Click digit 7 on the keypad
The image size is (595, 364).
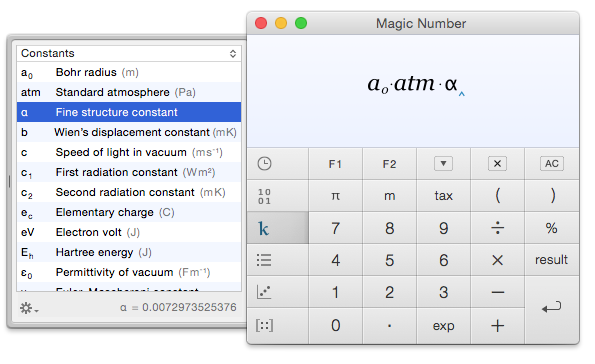(335, 228)
